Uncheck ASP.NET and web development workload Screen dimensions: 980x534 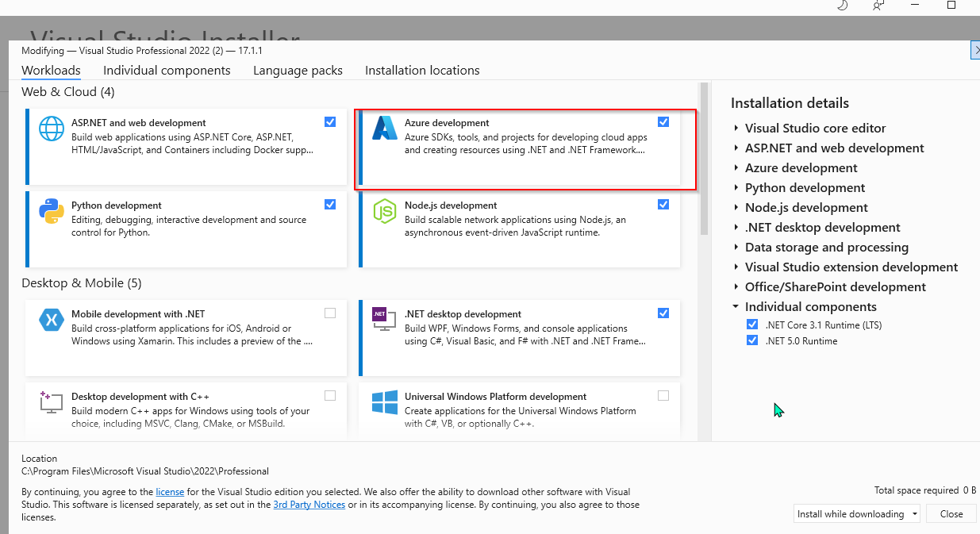click(330, 122)
